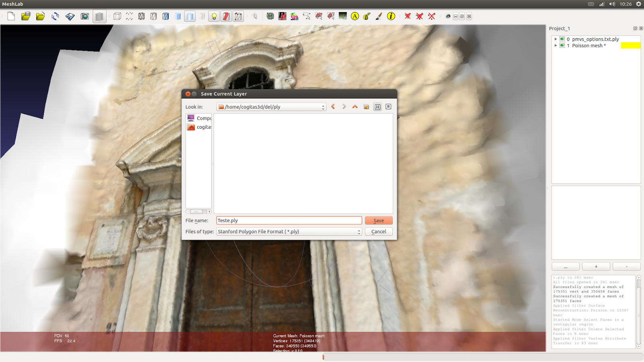Go forward in save dialog

tap(344, 107)
